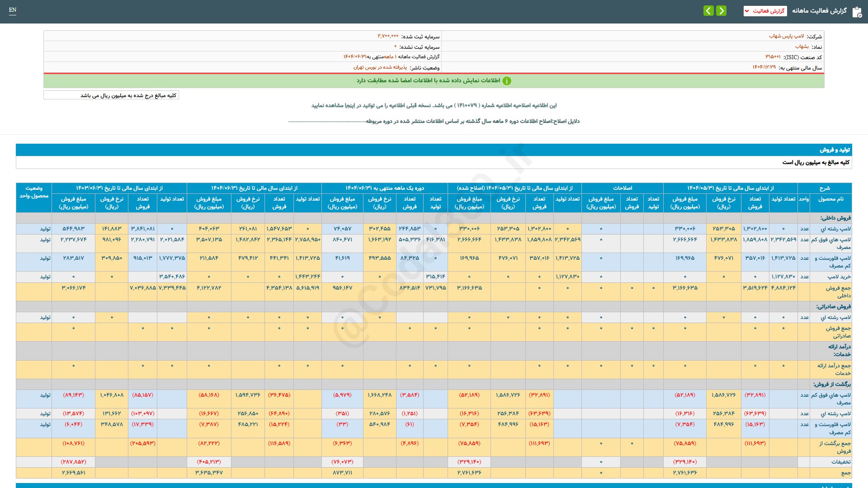The width and height of the screenshot is (868, 488).
Task: Go to next report with green right arrow
Action: click(x=722, y=11)
